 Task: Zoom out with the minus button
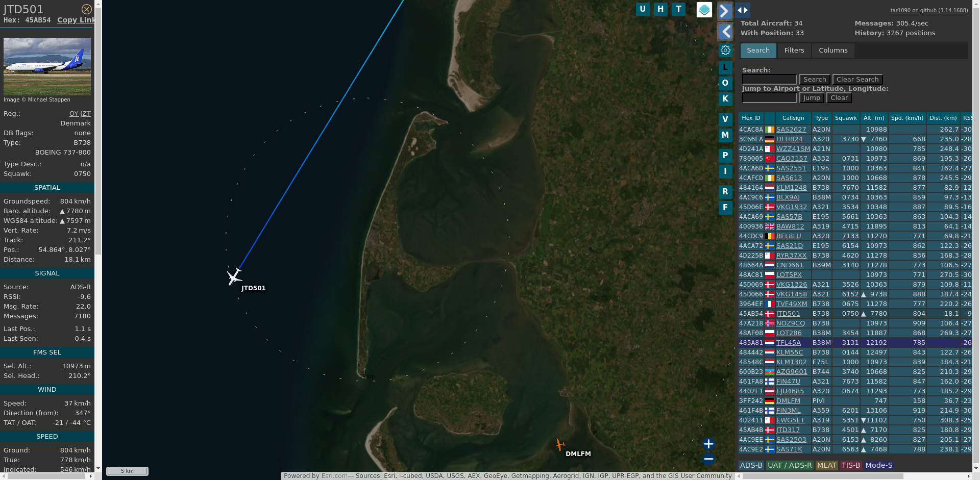(708, 459)
